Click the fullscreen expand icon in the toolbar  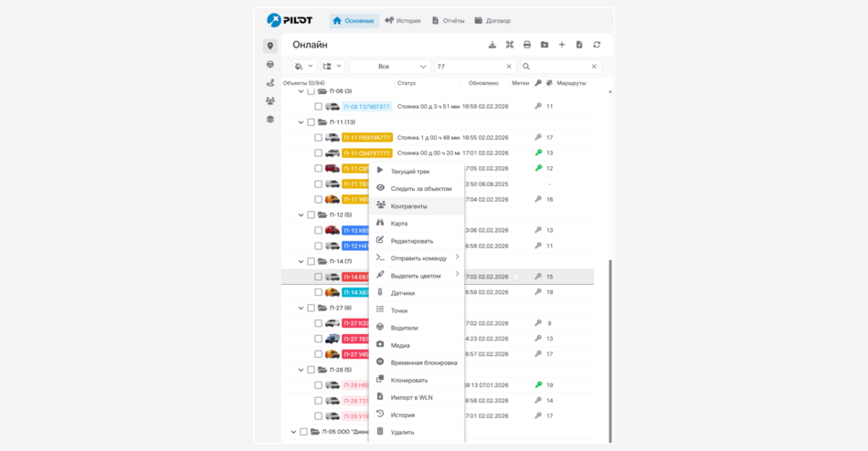[x=510, y=45]
